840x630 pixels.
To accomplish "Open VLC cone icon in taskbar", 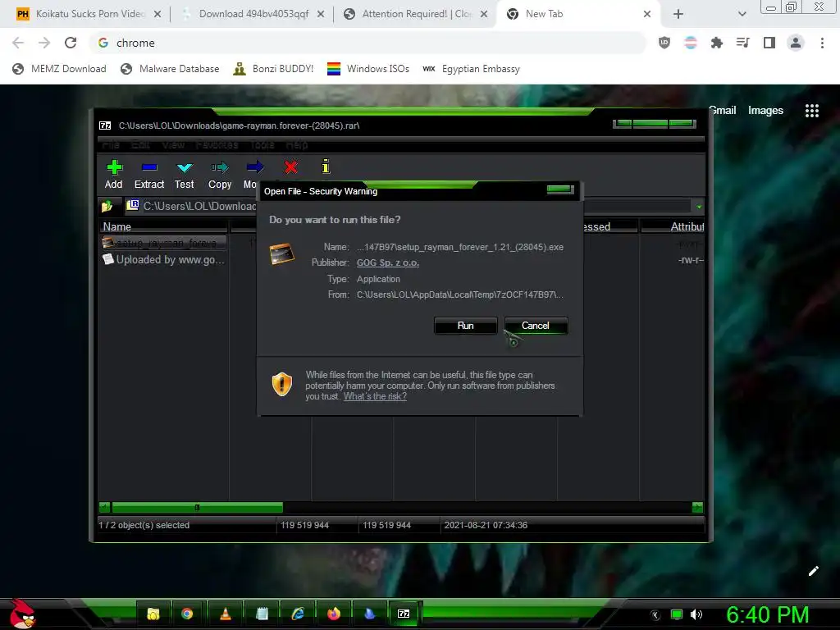I will 226,614.
